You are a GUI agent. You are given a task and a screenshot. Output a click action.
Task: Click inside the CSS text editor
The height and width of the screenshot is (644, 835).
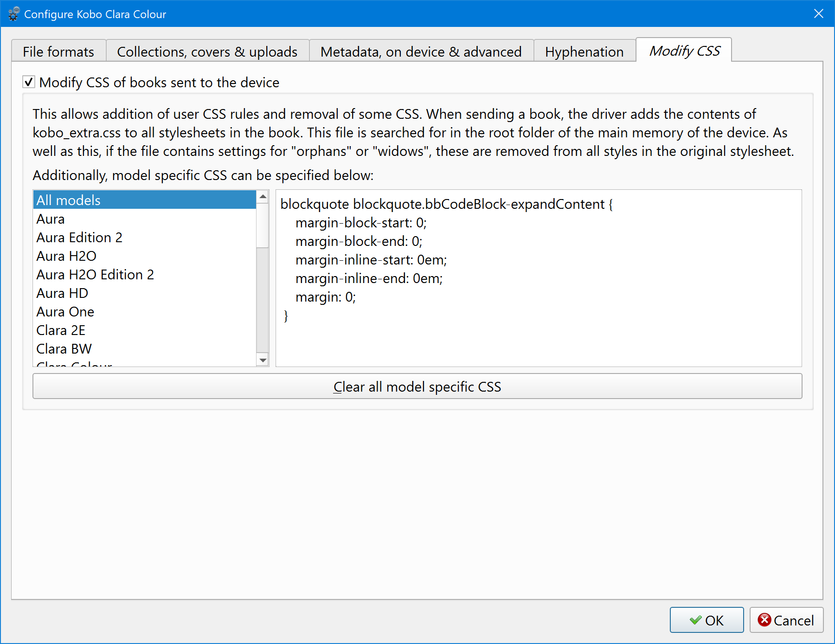tap(539, 278)
